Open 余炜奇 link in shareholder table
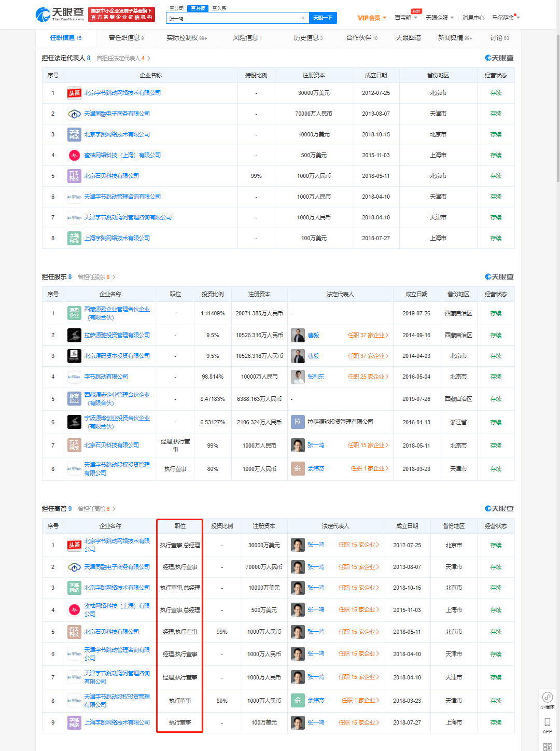 [x=316, y=468]
